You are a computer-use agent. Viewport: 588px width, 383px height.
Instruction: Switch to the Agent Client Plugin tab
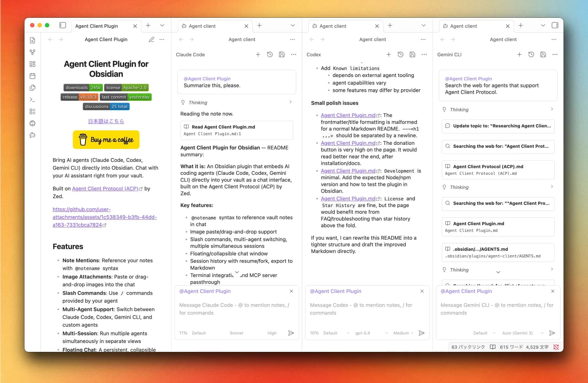point(106,26)
